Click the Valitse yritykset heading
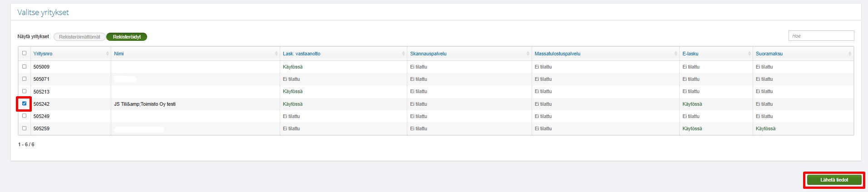Viewport: 868px width, 192px height. click(x=43, y=12)
